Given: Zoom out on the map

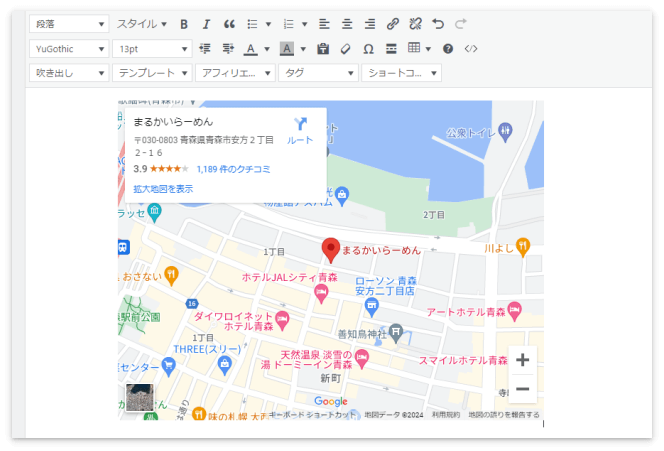Looking at the screenshot, I should [x=523, y=389].
